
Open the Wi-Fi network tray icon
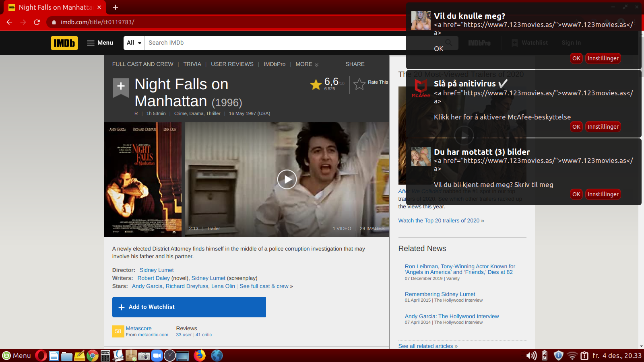point(572,356)
